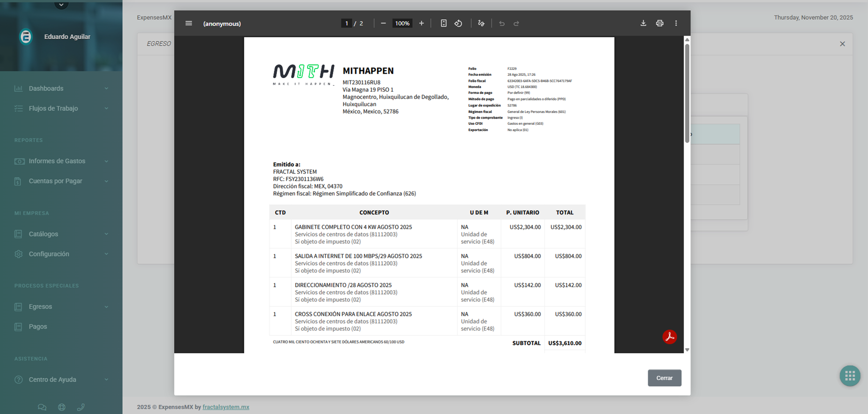This screenshot has width=868, height=414.
Task: Collapse the sidebar top chevron button
Action: click(61, 5)
